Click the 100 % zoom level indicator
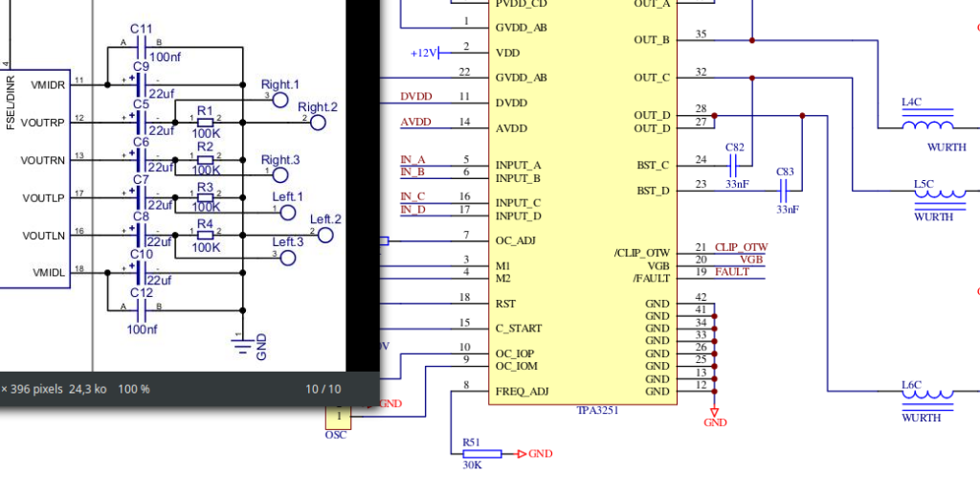The height and width of the screenshot is (478, 980). click(133, 389)
